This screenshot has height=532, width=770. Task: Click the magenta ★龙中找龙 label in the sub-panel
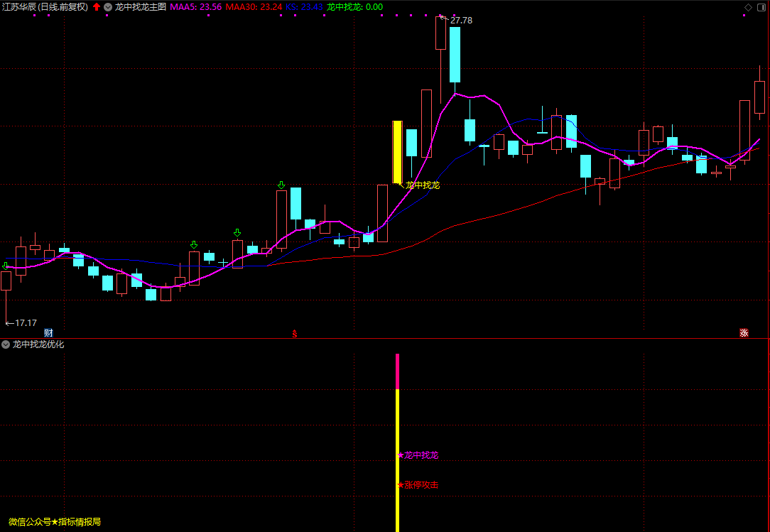(418, 455)
